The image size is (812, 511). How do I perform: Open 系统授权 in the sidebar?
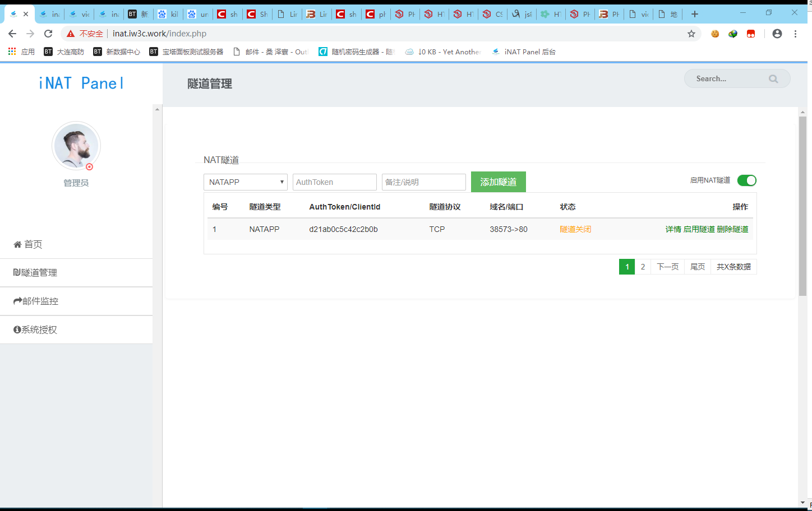(x=76, y=330)
